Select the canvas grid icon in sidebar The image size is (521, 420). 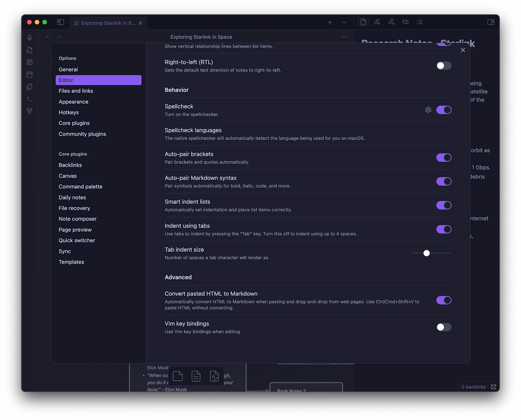click(x=30, y=62)
